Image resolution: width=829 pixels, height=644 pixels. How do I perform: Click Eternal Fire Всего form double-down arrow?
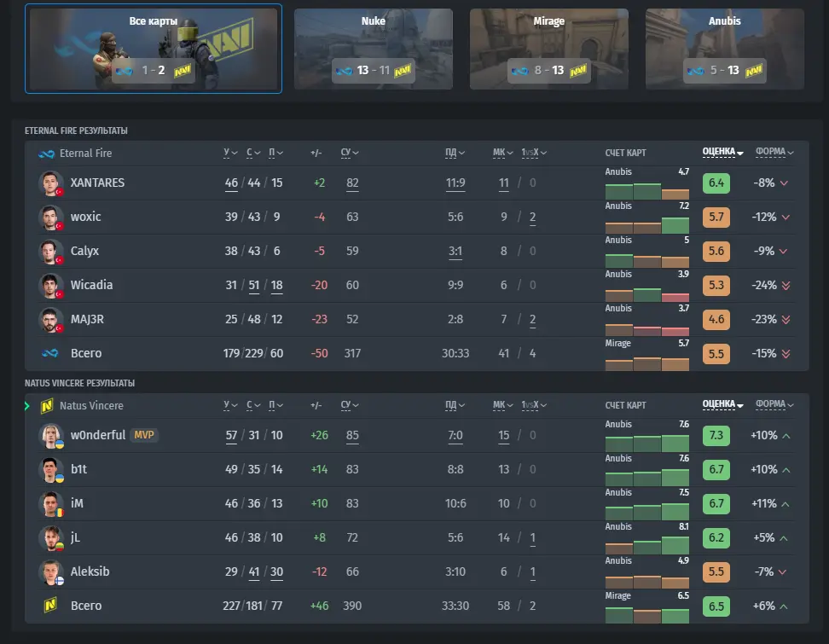pos(786,354)
